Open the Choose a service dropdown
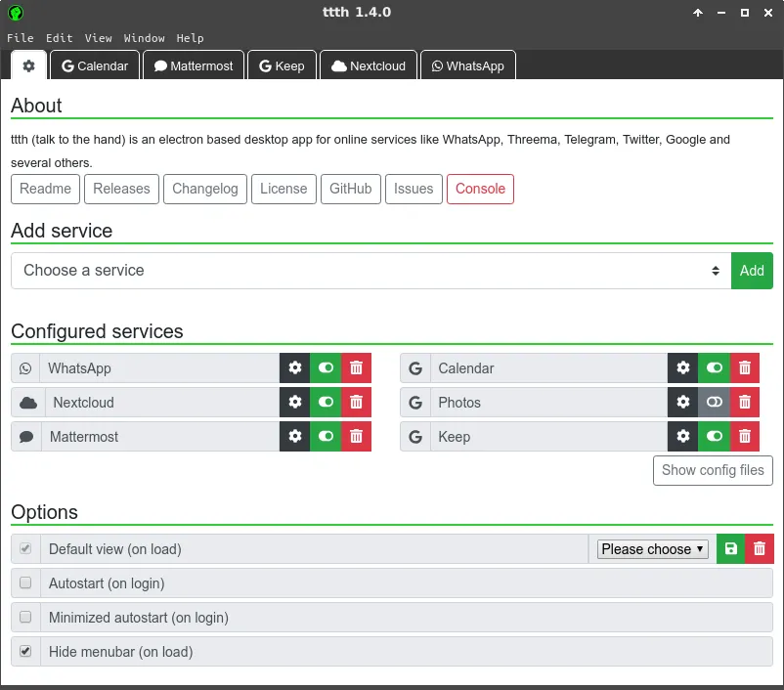This screenshot has width=784, height=690. coord(371,271)
